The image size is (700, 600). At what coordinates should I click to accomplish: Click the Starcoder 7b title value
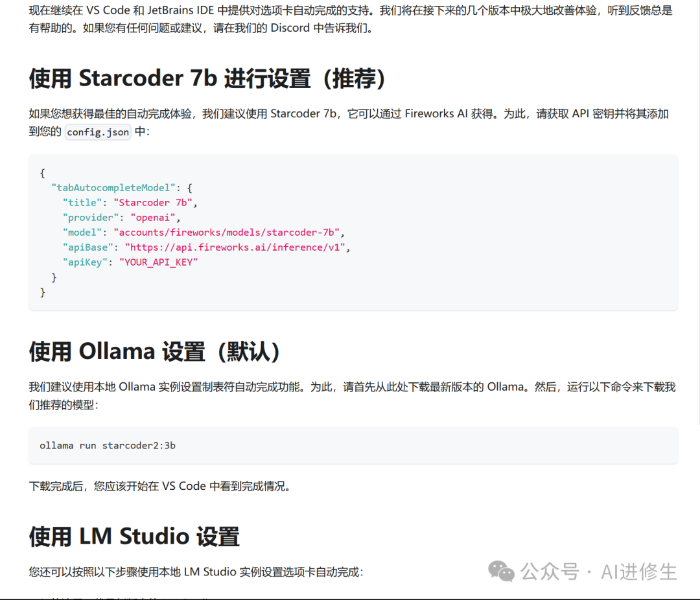153,202
